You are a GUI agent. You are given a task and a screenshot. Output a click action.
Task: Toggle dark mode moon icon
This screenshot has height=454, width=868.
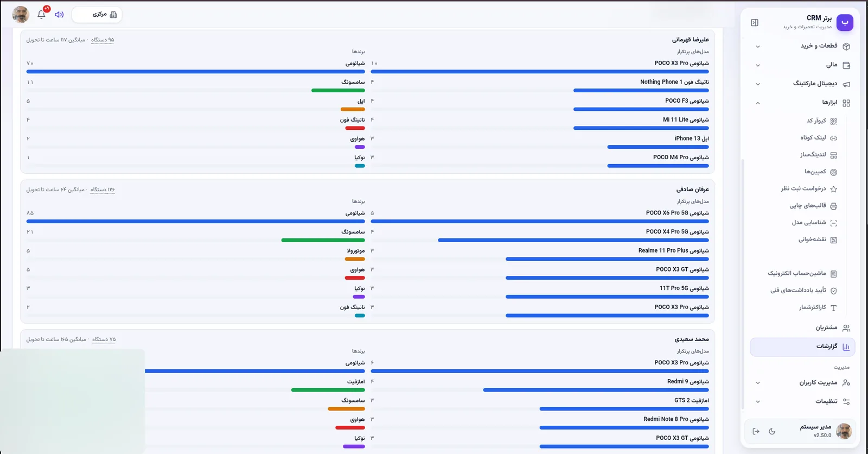coord(772,431)
